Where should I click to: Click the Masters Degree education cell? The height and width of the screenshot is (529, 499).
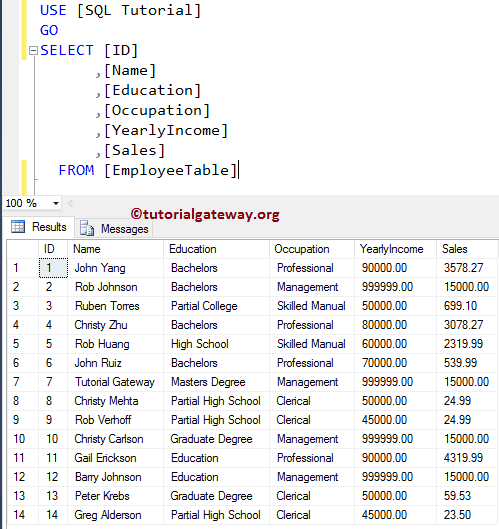click(216, 382)
